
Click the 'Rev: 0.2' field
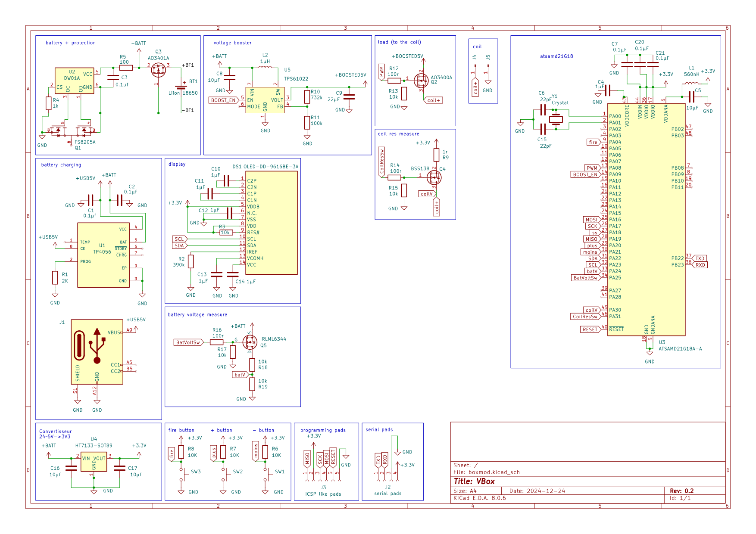682,491
